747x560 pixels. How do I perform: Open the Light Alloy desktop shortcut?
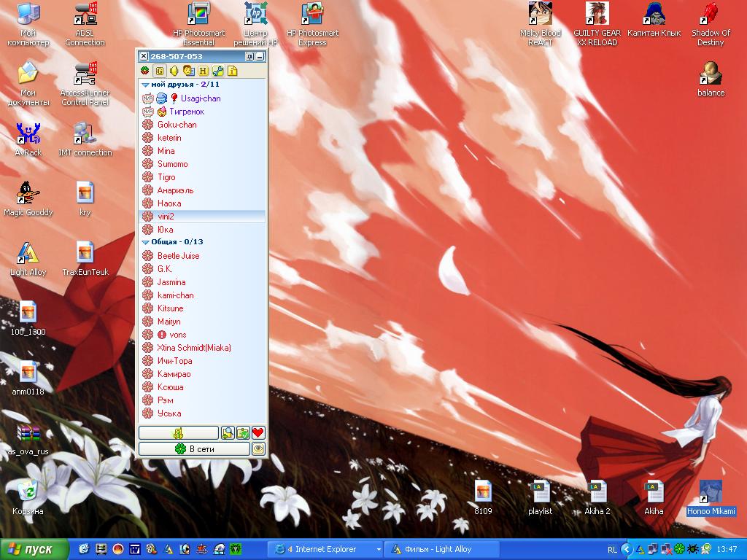click(x=28, y=259)
